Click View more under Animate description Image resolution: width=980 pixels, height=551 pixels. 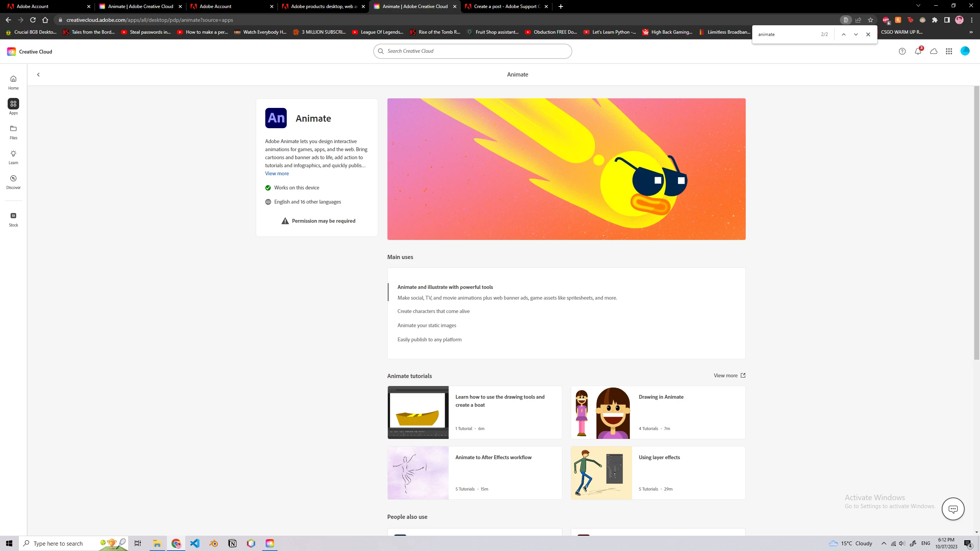(277, 173)
